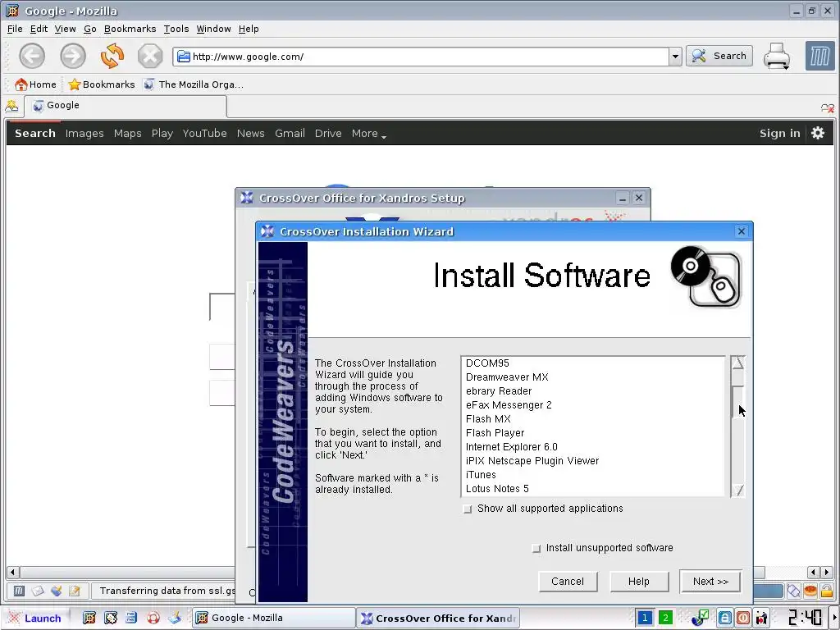Open the Tools menu

pyautogui.click(x=176, y=29)
